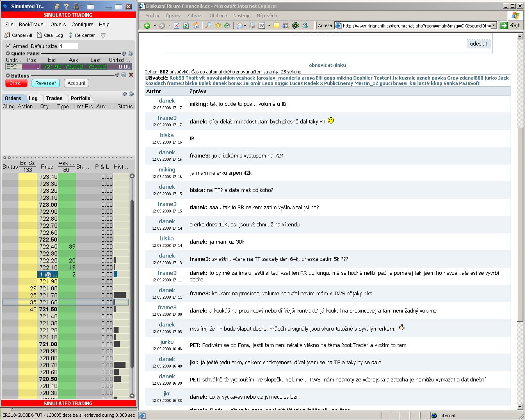The height and width of the screenshot is (420, 525).
Task: Click the stacked-cubes icon in BookTrader title bar
Action: [x=75, y=7]
